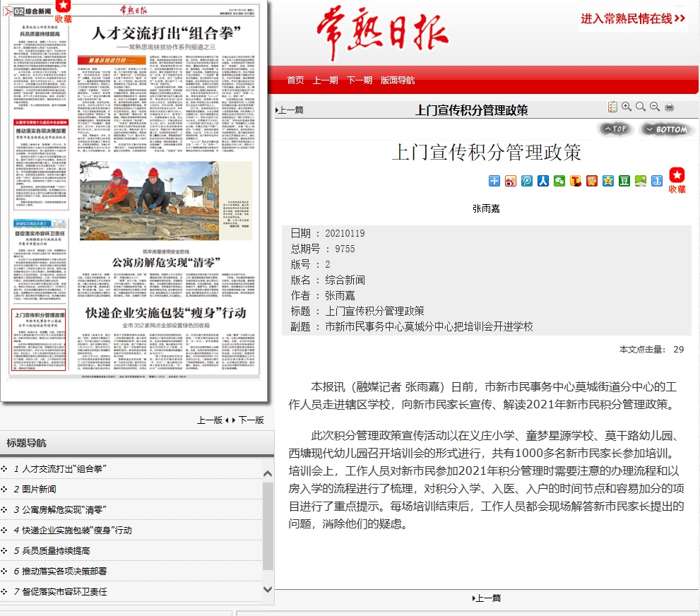
Task: Click 上一篇 in the article header bar
Action: [290, 110]
